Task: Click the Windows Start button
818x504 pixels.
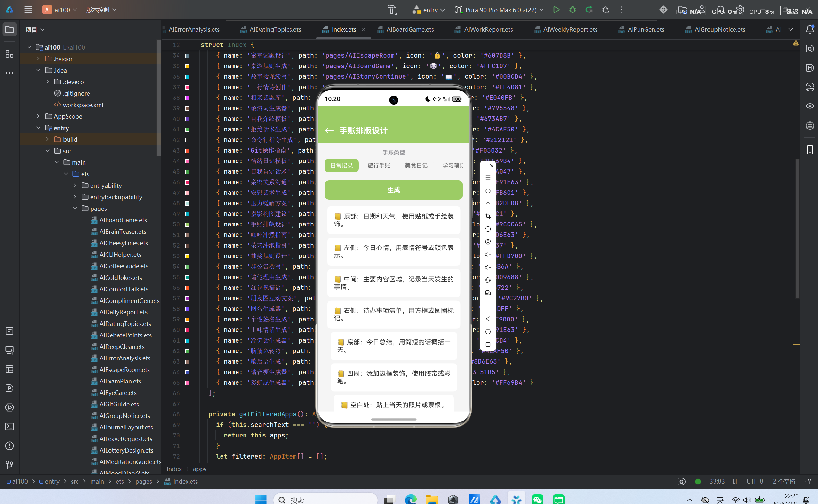Action: 261,499
